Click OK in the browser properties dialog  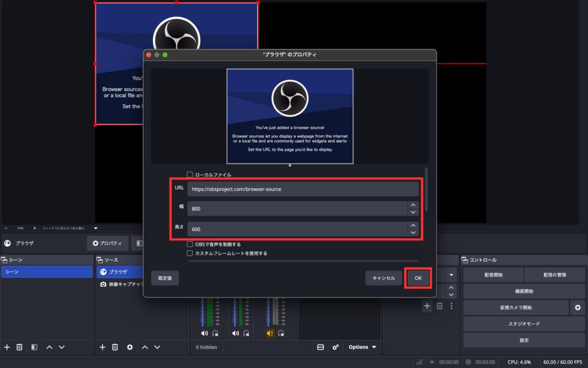[418, 278]
